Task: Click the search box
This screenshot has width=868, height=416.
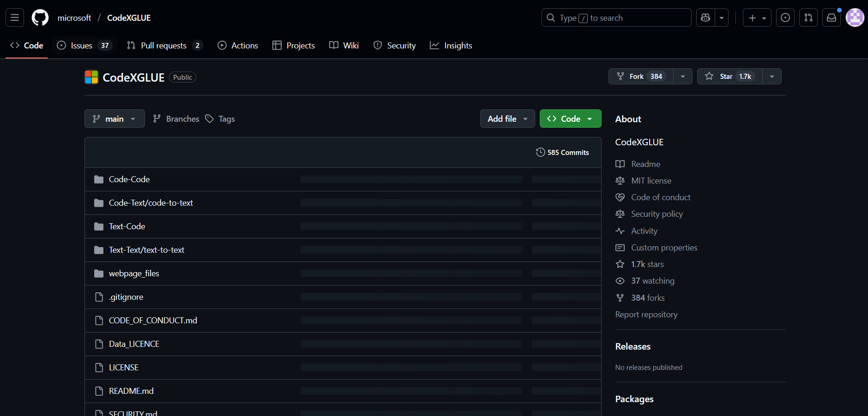Action: 616,18
